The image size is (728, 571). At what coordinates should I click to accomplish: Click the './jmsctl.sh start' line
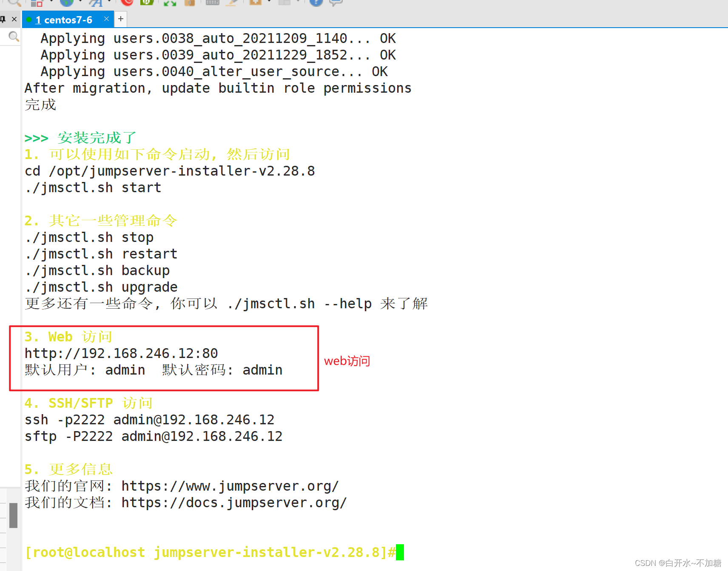[93, 187]
